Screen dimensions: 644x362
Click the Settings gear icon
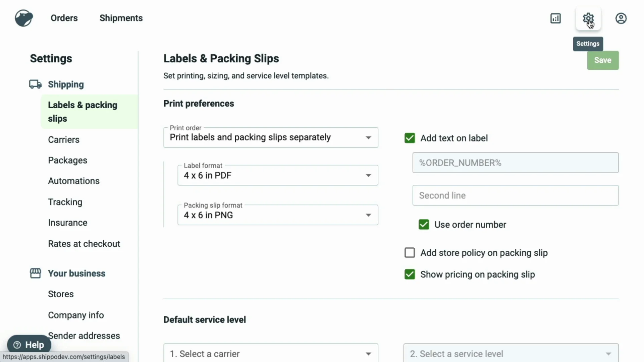(x=588, y=18)
